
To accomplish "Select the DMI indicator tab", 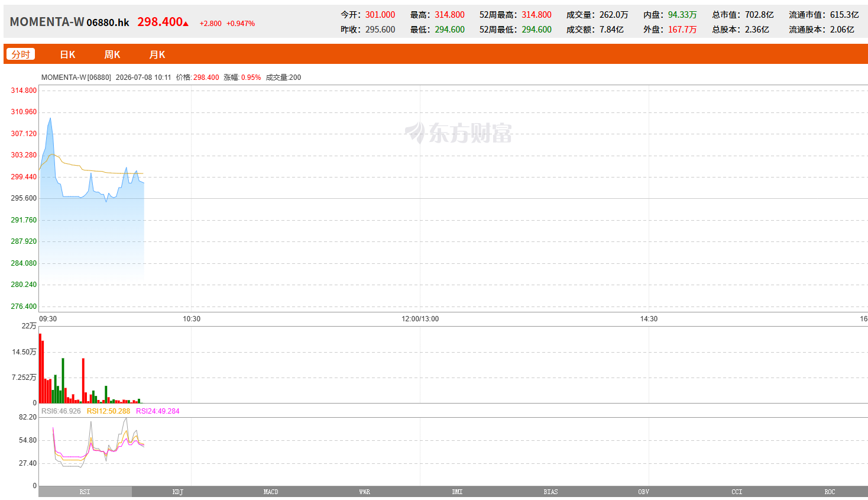I will coord(457,492).
